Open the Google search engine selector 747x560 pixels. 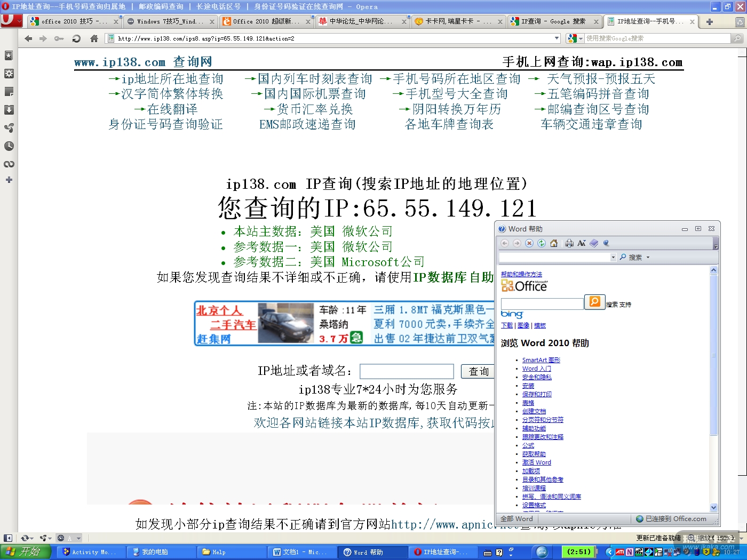click(x=575, y=38)
